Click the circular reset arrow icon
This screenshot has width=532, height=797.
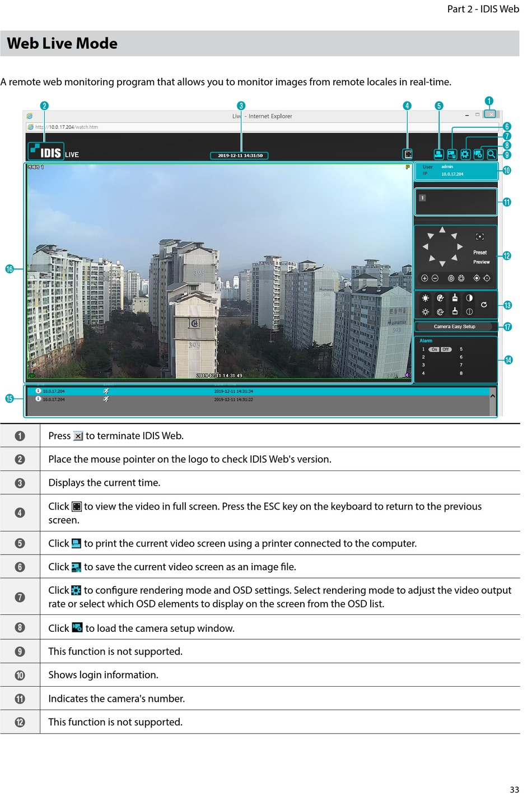click(484, 305)
